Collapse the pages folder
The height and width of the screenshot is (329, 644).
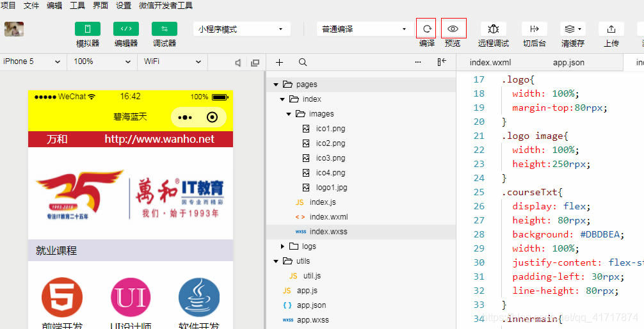[x=276, y=84]
